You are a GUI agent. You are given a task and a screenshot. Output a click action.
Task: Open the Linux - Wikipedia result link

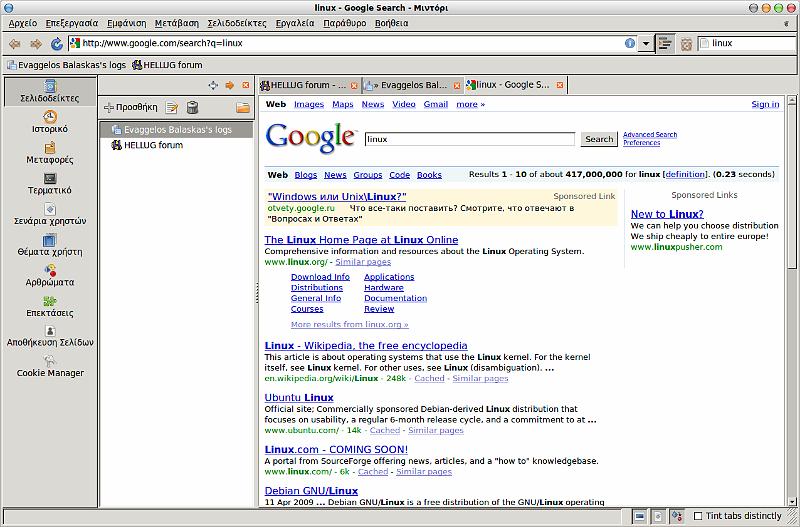tap(366, 345)
